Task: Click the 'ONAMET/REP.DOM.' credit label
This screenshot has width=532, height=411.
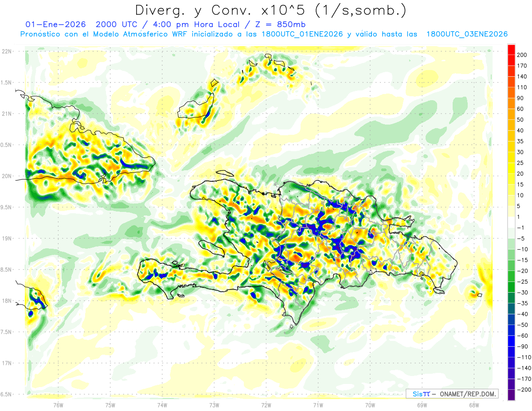Action: click(x=467, y=394)
